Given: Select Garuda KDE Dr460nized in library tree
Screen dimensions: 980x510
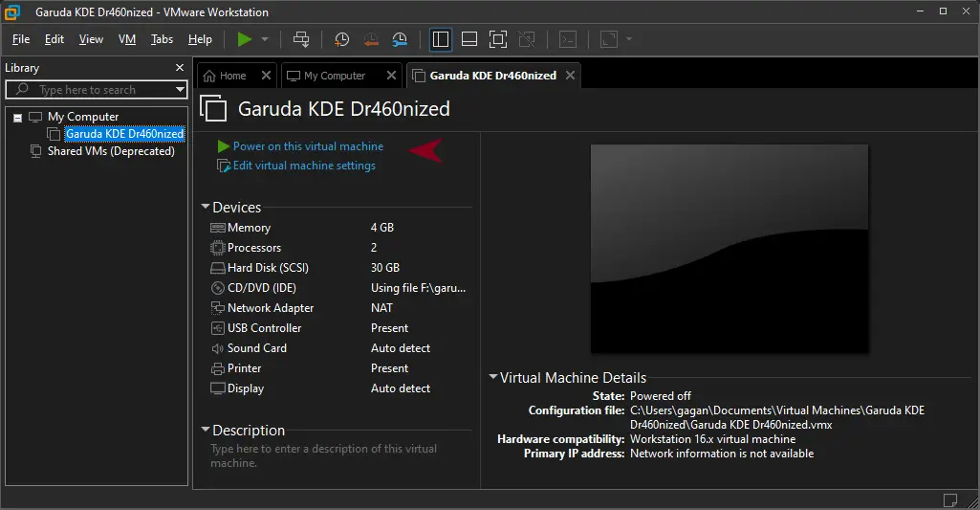Looking at the screenshot, I should click(x=124, y=134).
